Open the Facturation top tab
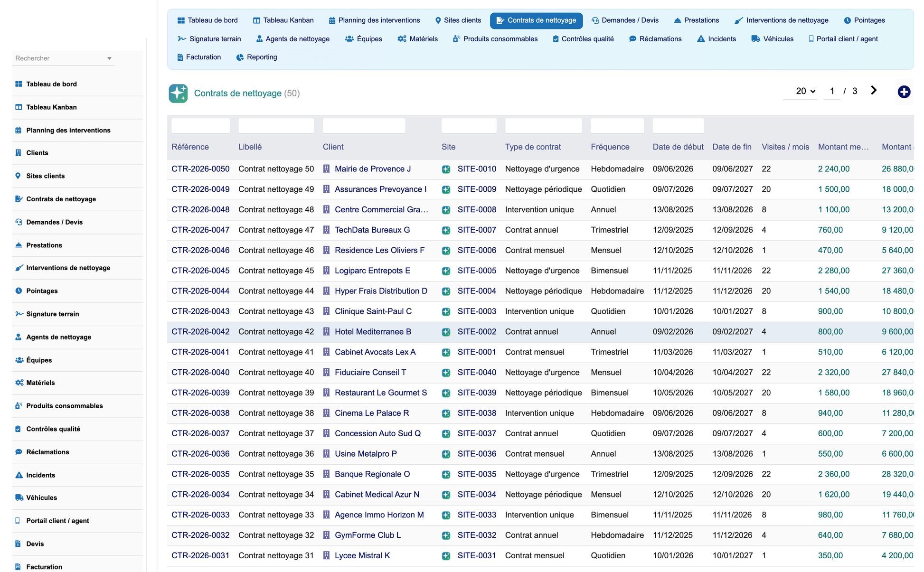This screenshot has height=572, width=924. [199, 57]
